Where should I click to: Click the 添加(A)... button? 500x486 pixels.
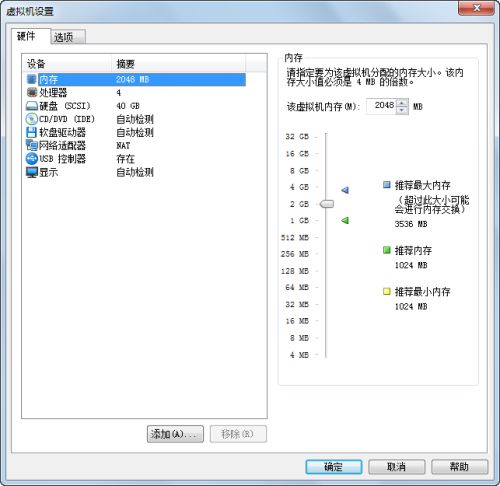click(x=175, y=434)
